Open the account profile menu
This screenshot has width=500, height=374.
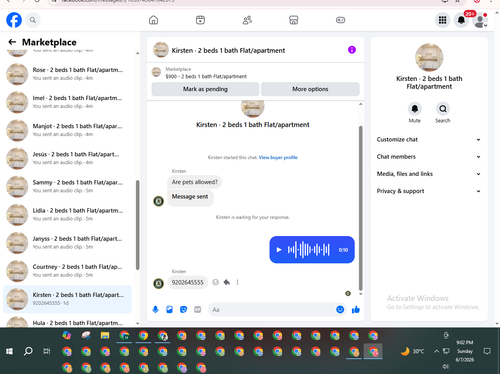[480, 20]
